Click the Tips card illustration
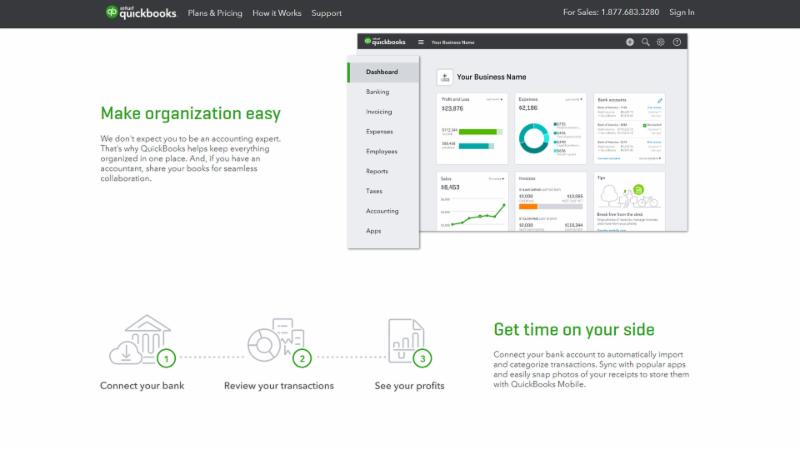Viewport: 800px width, 450px height. (629, 196)
